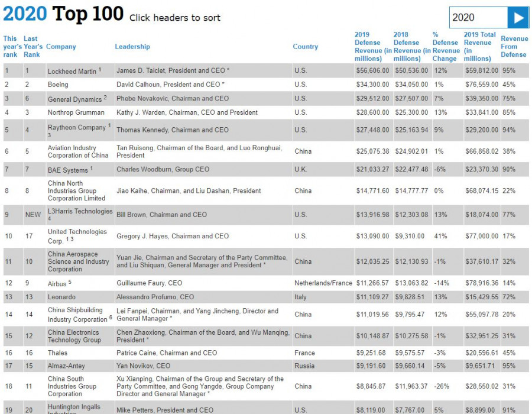Image resolution: width=532 pixels, height=414 pixels.
Task: Sort by % Defense Revenue Change header
Action: [x=446, y=47]
